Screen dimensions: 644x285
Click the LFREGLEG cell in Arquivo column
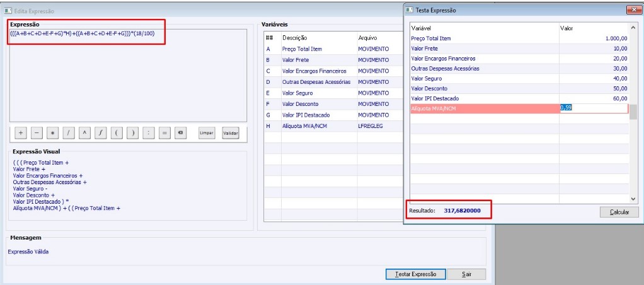click(371, 126)
